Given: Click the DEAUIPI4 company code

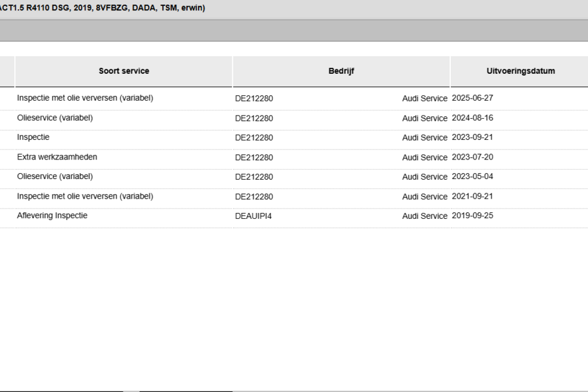Looking at the screenshot, I should pyautogui.click(x=253, y=216).
